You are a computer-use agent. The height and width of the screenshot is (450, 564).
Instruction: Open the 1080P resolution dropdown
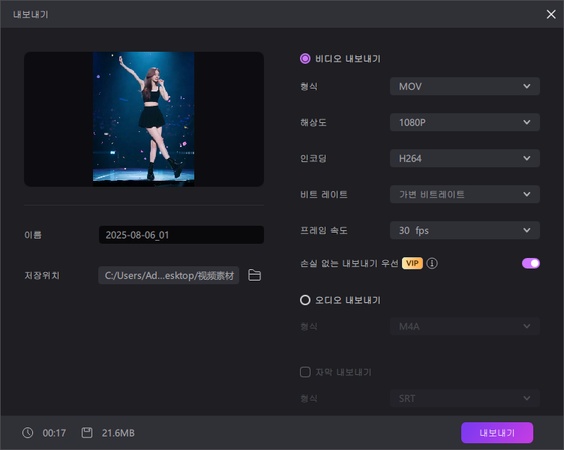click(465, 122)
